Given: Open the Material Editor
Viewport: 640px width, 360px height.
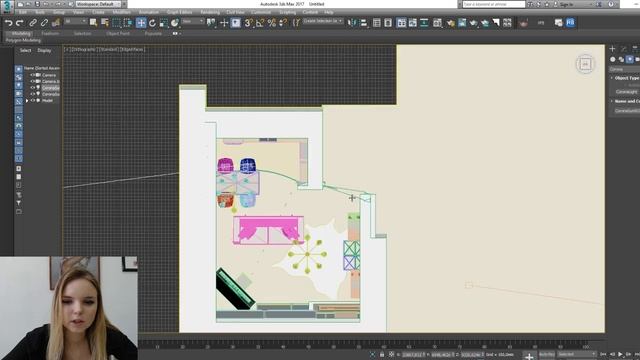Looking at the screenshot, I should pos(437,23).
